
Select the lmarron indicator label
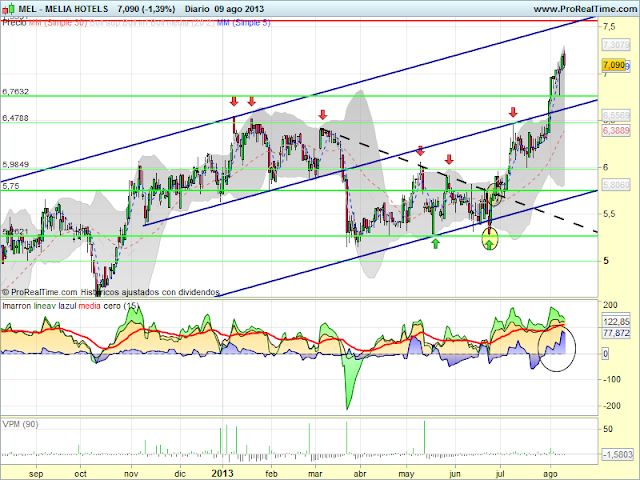16,306
